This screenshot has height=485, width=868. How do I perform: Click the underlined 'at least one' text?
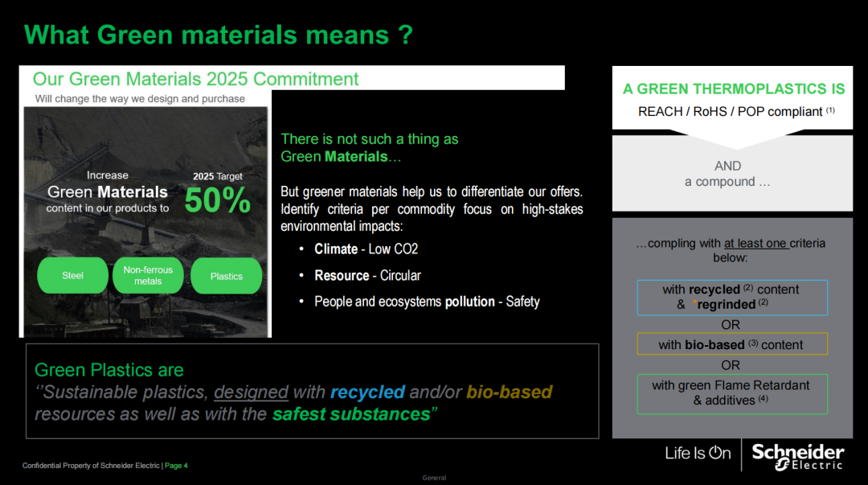[x=755, y=243]
